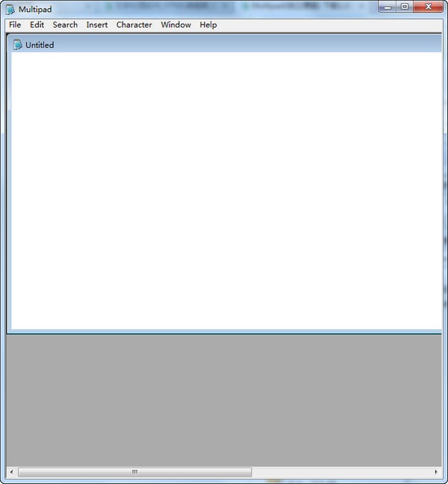Click the horizontal scrollbar thumb

134,472
